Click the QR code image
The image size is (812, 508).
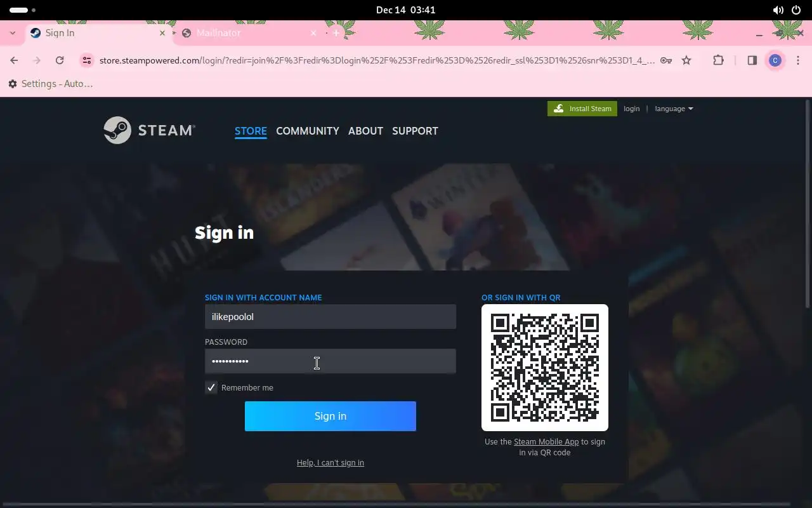545,368
